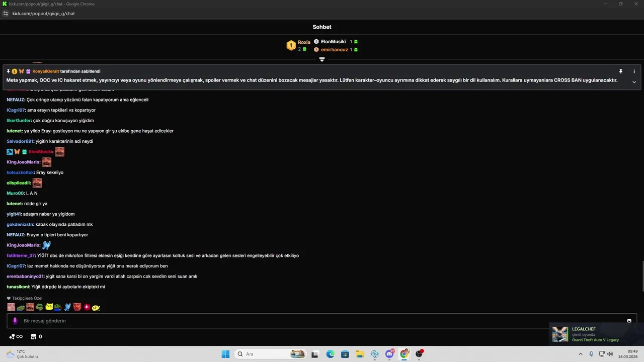Click username Muro00

(x=15, y=193)
